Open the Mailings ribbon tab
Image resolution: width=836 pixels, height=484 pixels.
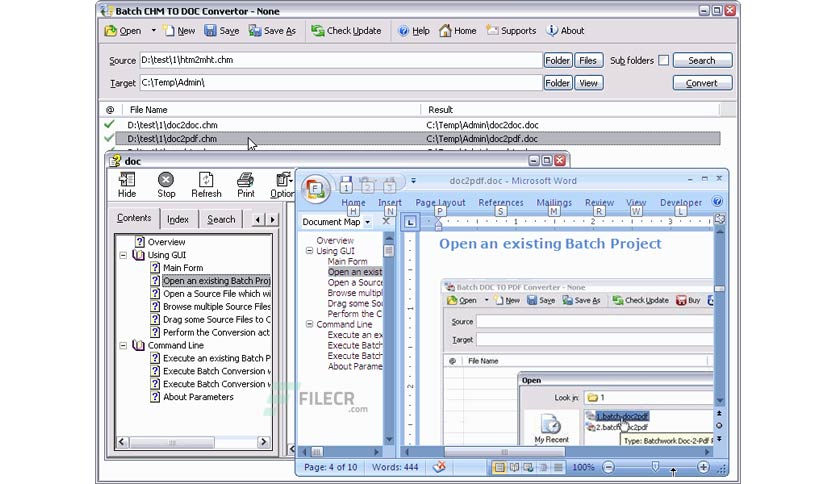(x=554, y=203)
